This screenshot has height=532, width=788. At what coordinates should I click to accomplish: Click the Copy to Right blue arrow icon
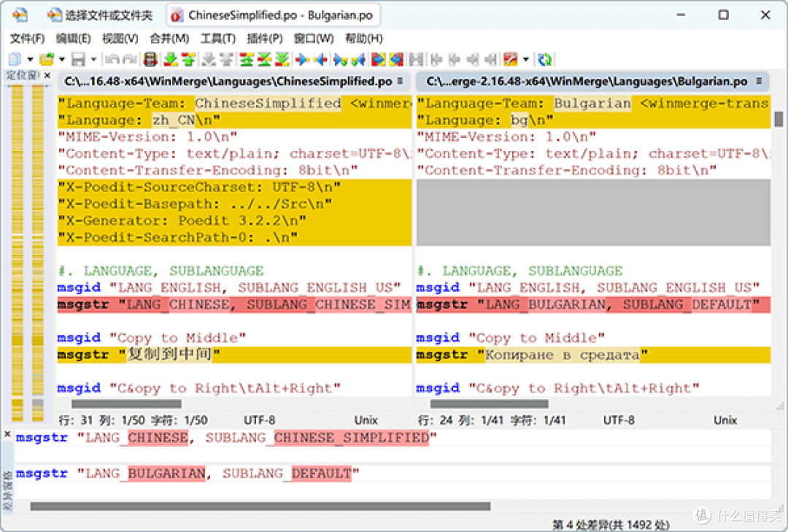click(302, 59)
